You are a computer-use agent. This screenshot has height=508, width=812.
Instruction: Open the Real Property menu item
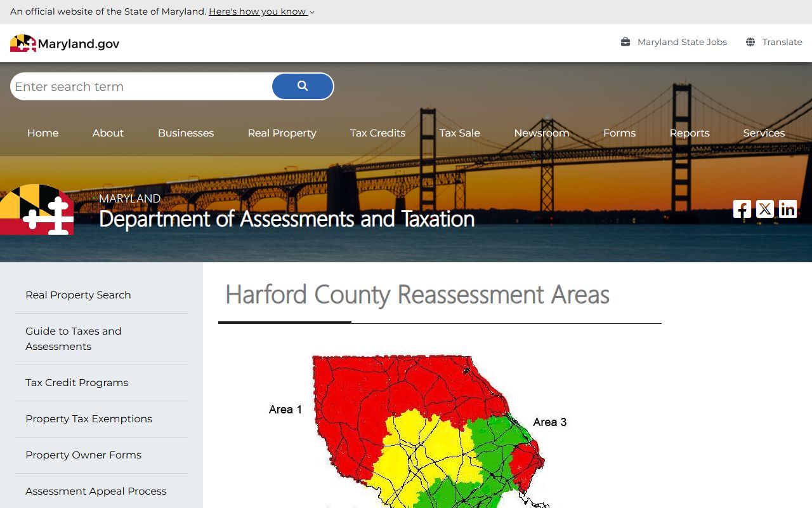click(x=282, y=133)
